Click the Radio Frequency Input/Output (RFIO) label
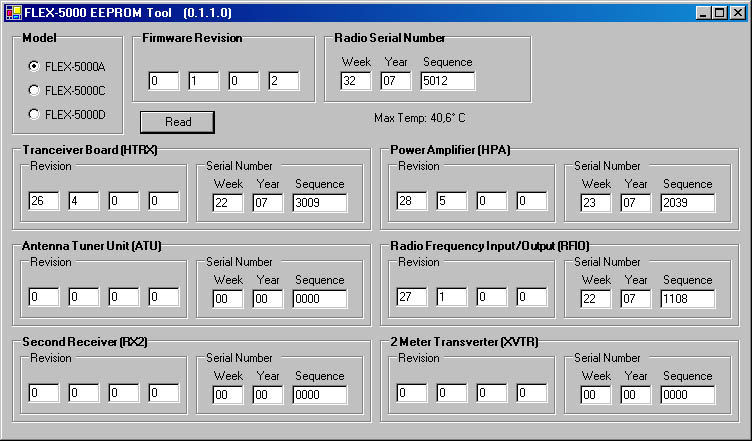The image size is (752, 441). [490, 246]
